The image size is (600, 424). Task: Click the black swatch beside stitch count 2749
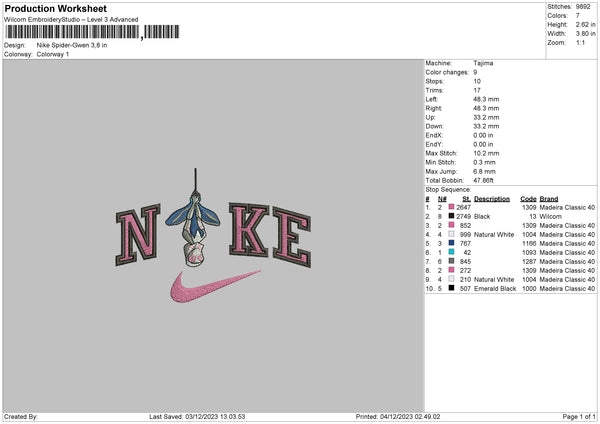tap(452, 216)
